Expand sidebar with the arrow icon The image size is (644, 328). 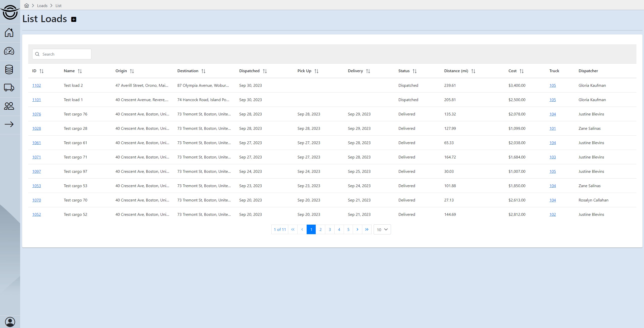coord(9,124)
